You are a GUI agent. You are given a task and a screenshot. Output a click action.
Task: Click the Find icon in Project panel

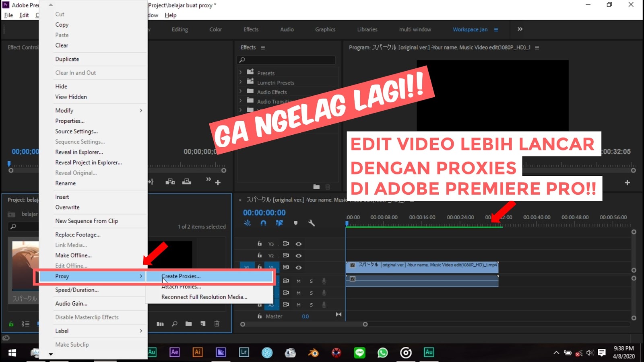pyautogui.click(x=175, y=324)
